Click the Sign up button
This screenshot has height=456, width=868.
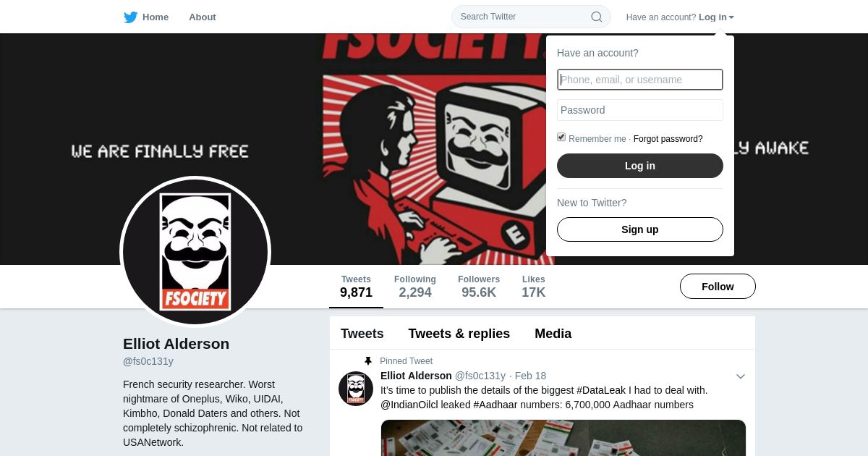pyautogui.click(x=640, y=229)
